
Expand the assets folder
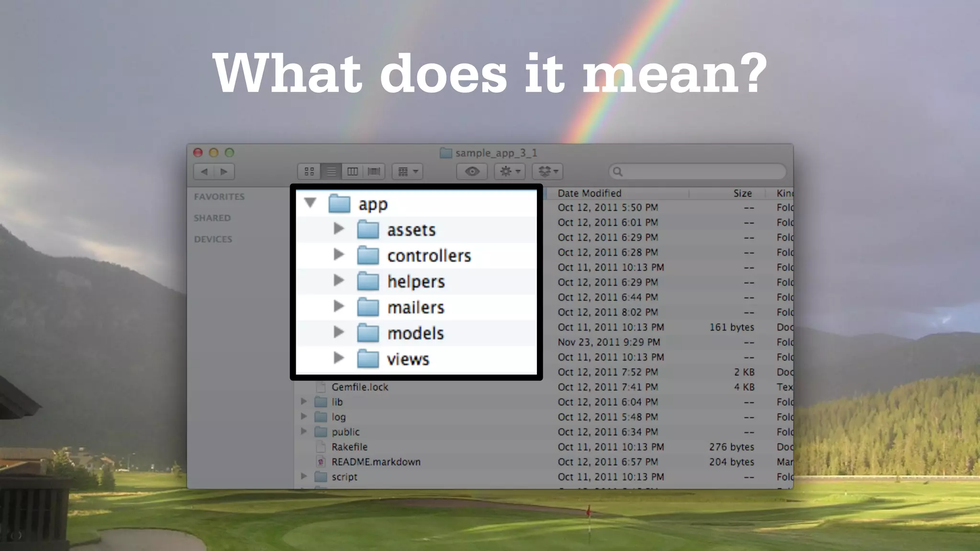tap(339, 229)
